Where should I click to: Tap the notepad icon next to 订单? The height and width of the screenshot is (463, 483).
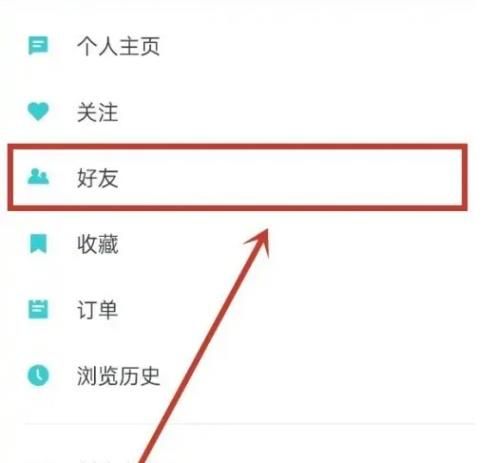[x=38, y=309]
